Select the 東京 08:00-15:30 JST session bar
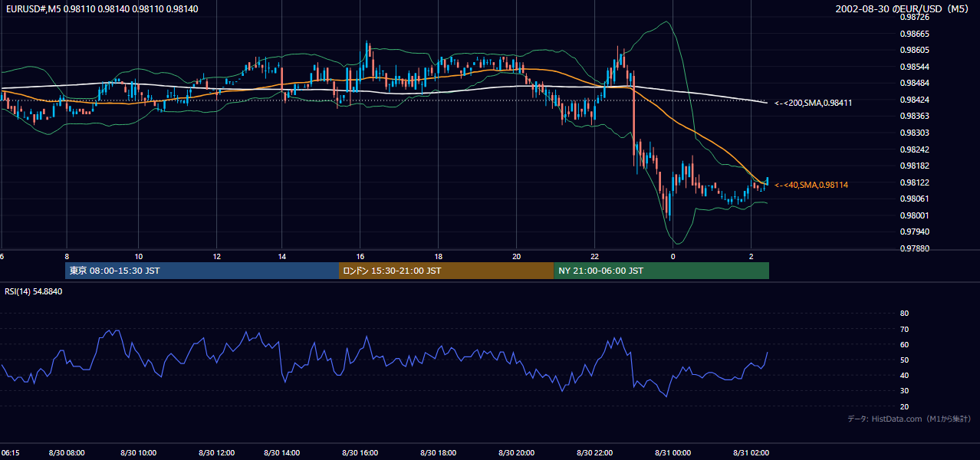This screenshot has width=980, height=460. [x=202, y=271]
